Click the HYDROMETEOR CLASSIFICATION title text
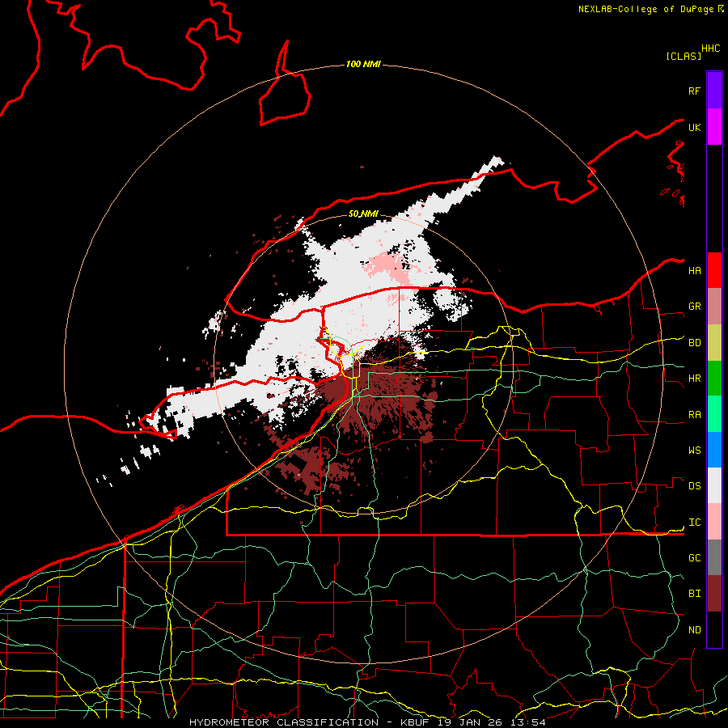Viewport: 728px width, 728px height. [284, 722]
